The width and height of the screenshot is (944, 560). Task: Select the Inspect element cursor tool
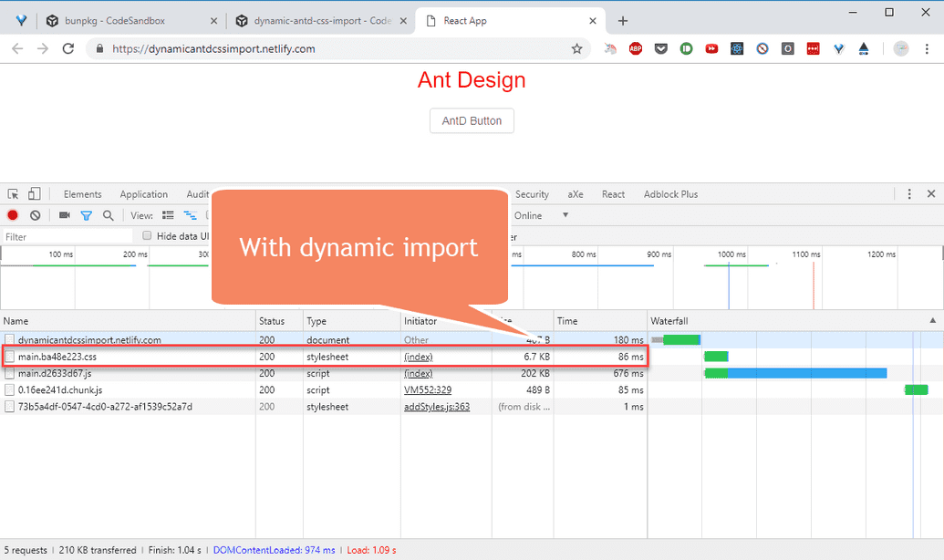(x=14, y=193)
